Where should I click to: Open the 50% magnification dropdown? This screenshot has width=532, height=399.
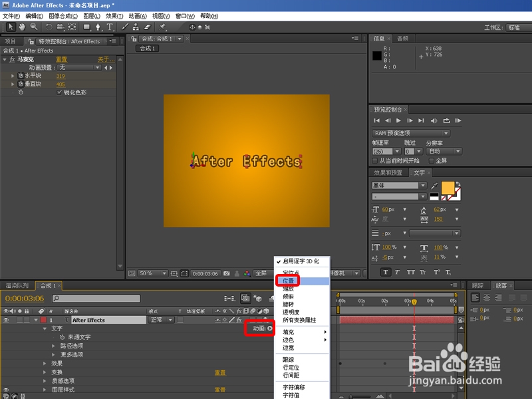153,273
